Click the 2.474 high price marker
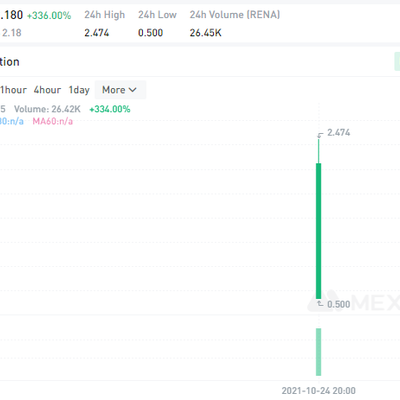Viewport: 400px width, 400px height. click(338, 133)
